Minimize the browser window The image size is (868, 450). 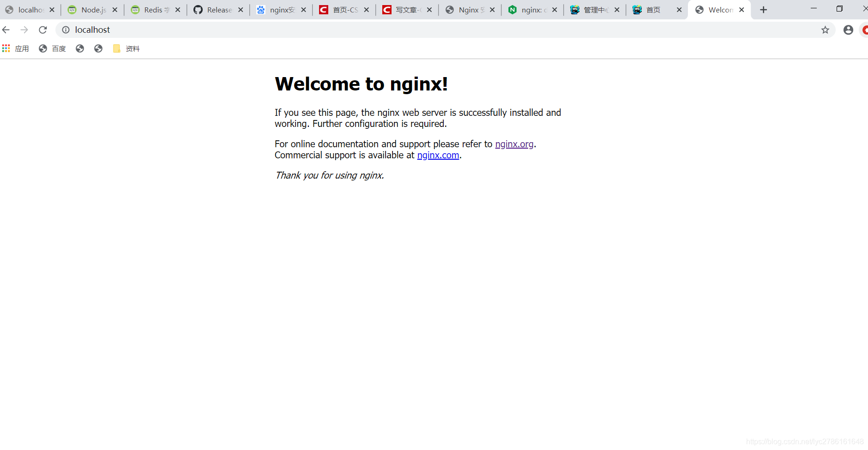(x=814, y=8)
